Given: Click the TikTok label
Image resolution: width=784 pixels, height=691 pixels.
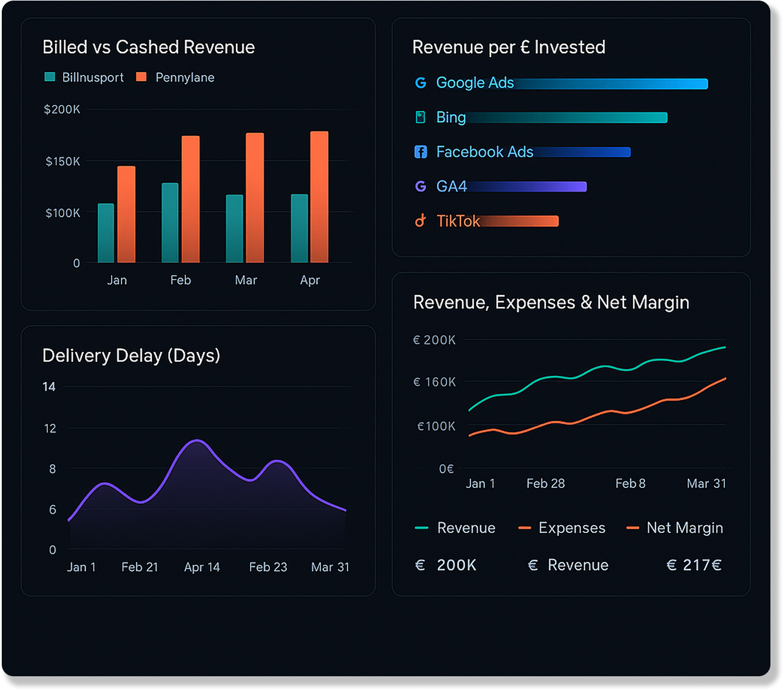Looking at the screenshot, I should [x=458, y=221].
